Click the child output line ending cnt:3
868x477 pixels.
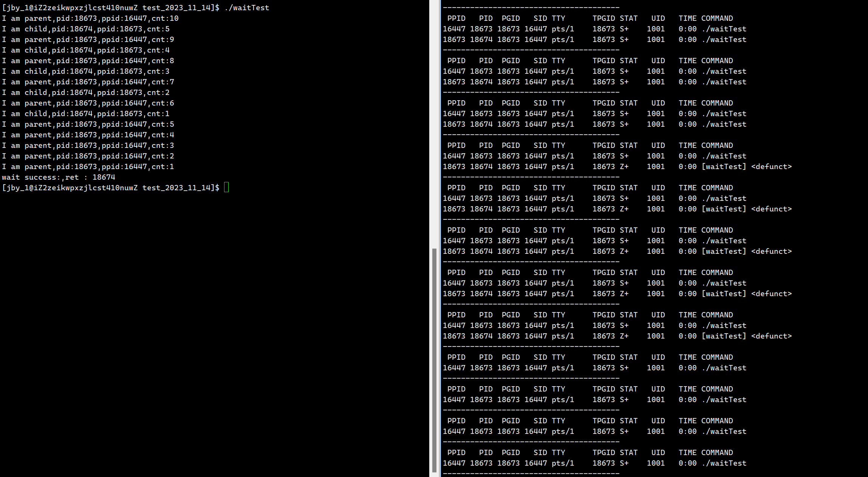tap(86, 71)
